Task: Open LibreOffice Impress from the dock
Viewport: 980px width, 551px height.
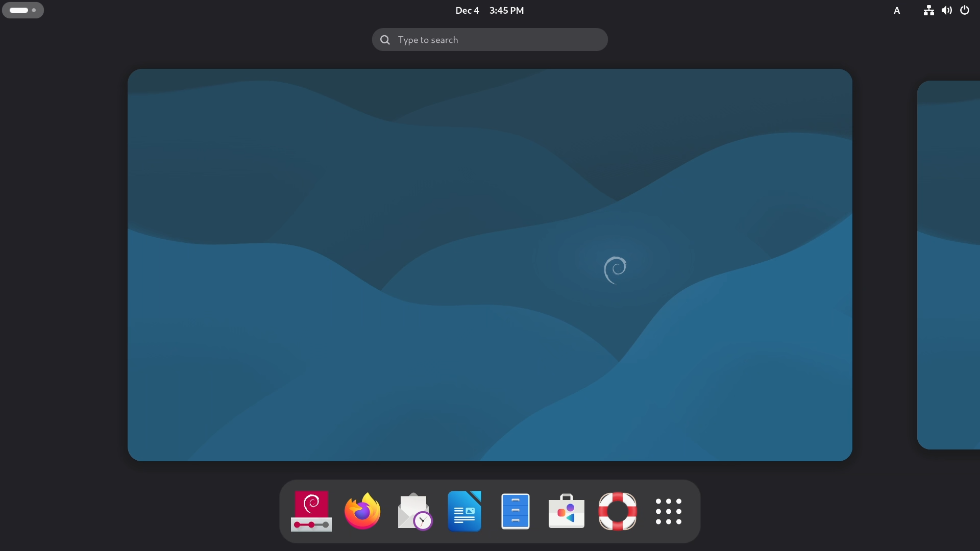Action: coord(464,511)
